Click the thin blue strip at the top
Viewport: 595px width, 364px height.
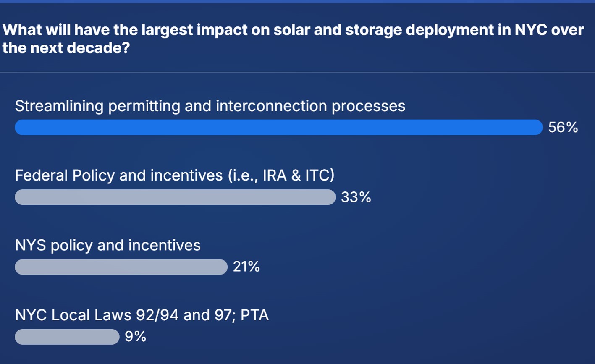point(297,1)
